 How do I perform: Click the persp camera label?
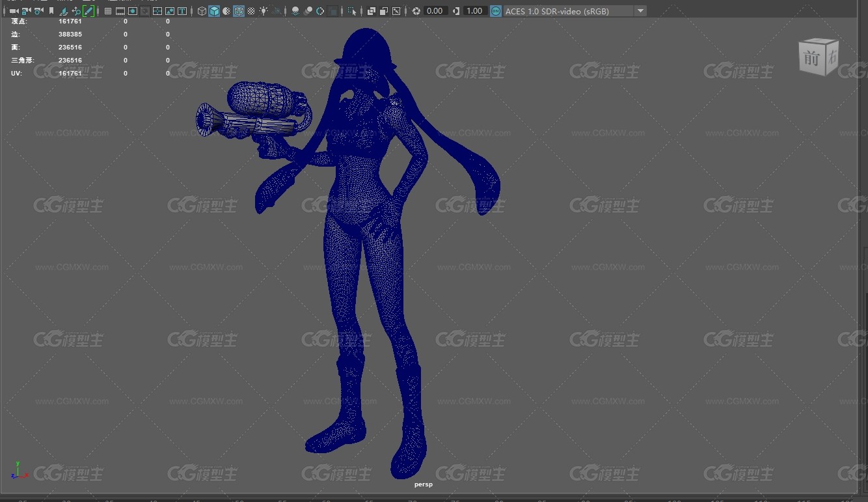click(x=424, y=484)
